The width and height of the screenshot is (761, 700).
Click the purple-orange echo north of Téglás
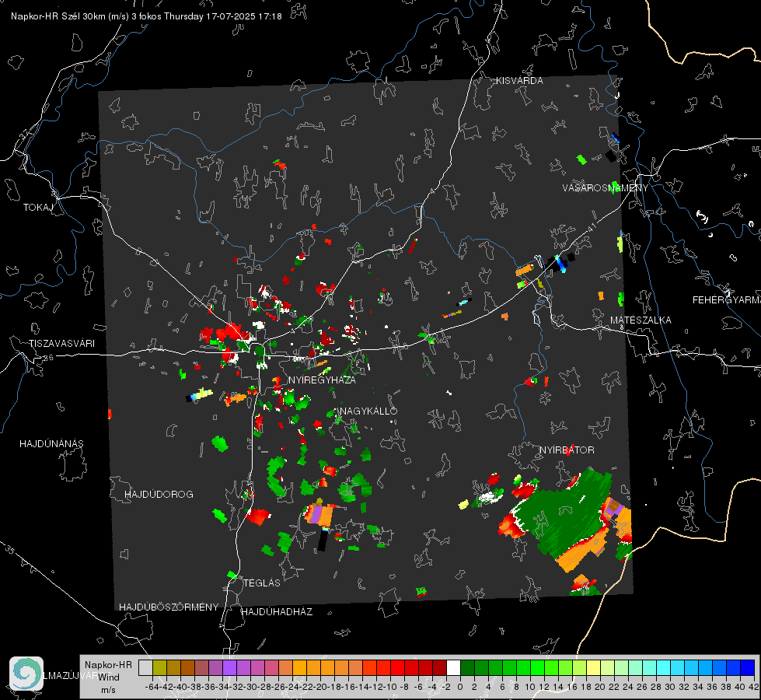[319, 515]
